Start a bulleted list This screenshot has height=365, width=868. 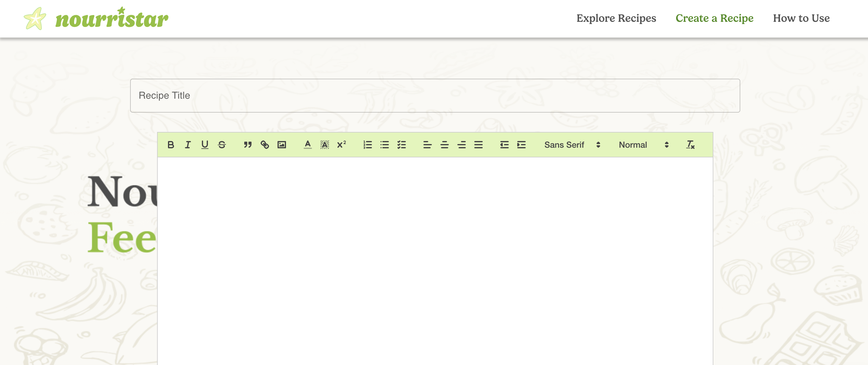pyautogui.click(x=384, y=145)
